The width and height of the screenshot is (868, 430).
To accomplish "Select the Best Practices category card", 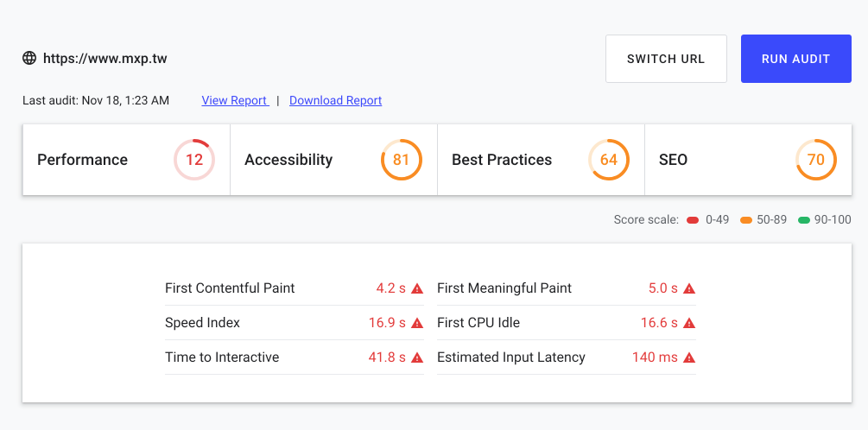I will point(541,160).
